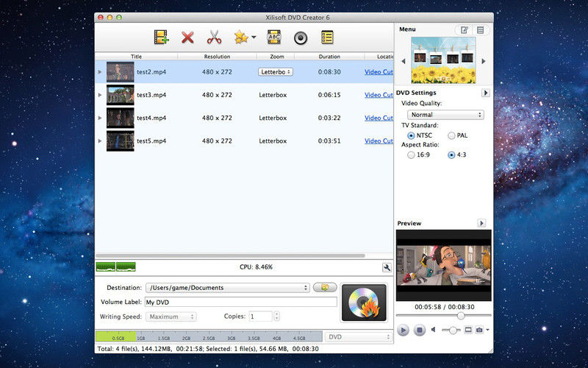Image resolution: width=588 pixels, height=368 pixels.
Task: Click the Volume Label input field
Action: pos(241,302)
